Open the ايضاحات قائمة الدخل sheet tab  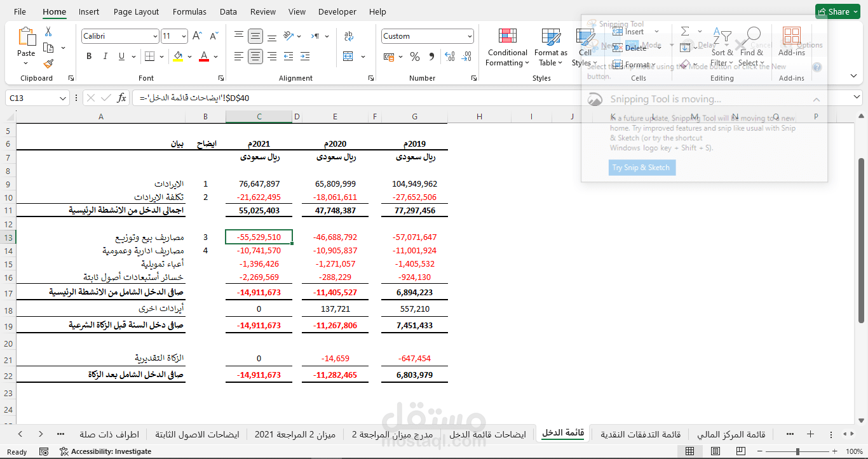pyautogui.click(x=487, y=434)
